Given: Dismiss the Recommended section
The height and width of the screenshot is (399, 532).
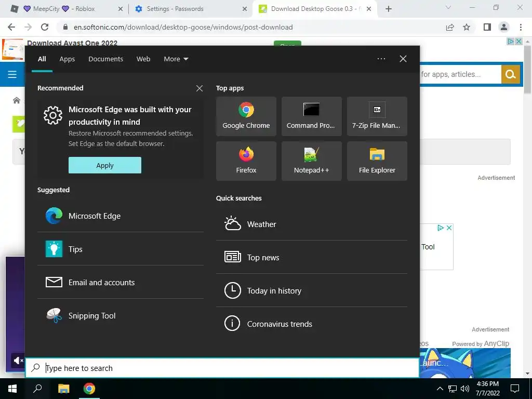Looking at the screenshot, I should point(199,88).
